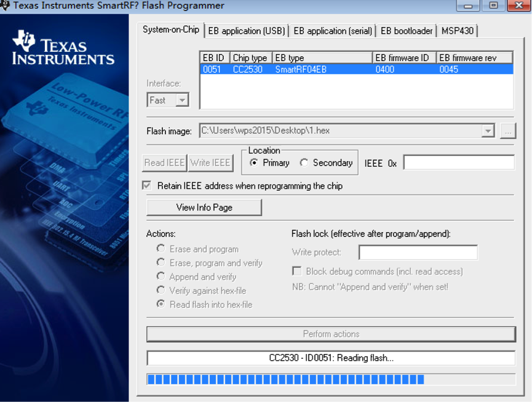Viewport: 532px width, 402px height.
Task: Click the View Info Page button
Action: (204, 207)
